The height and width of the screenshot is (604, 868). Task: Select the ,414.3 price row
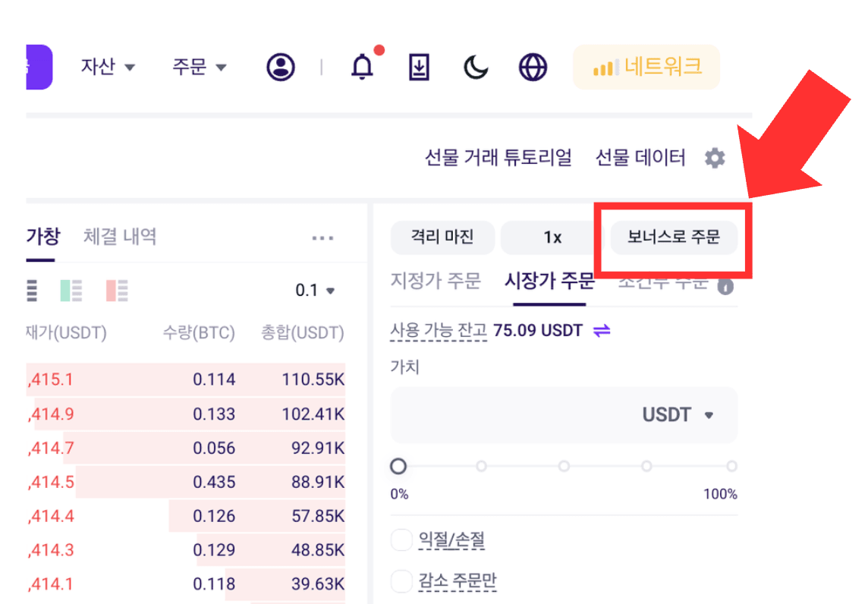point(185,549)
